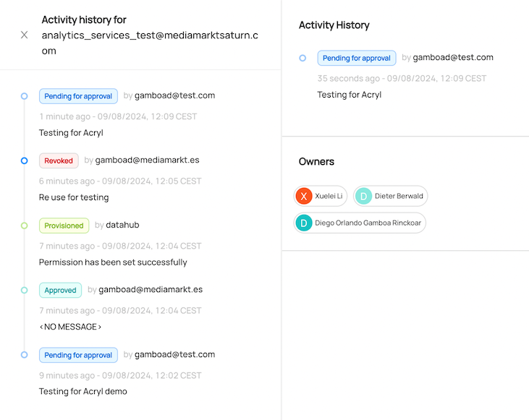Select the Approved timeline marker dot
The height and width of the screenshot is (420, 529).
[25, 290]
